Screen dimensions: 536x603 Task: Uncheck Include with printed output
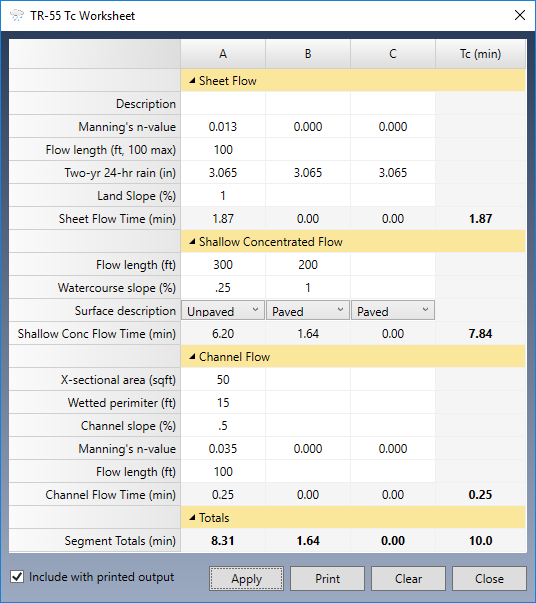pos(17,577)
